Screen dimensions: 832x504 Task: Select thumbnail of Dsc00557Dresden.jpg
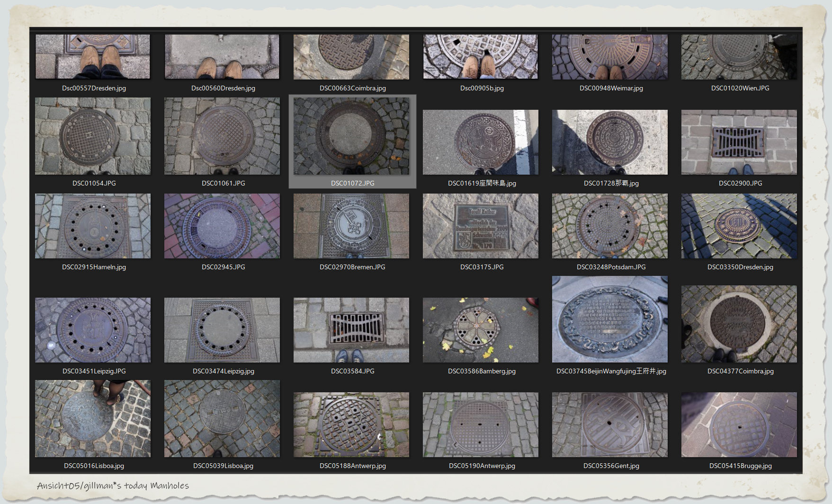(x=93, y=56)
